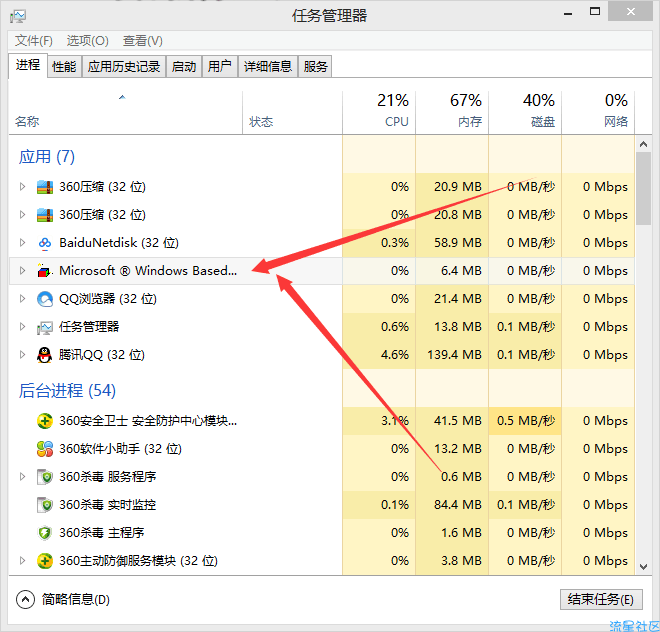
Task: Click the Task Manager title bar icon
Action: point(18,16)
